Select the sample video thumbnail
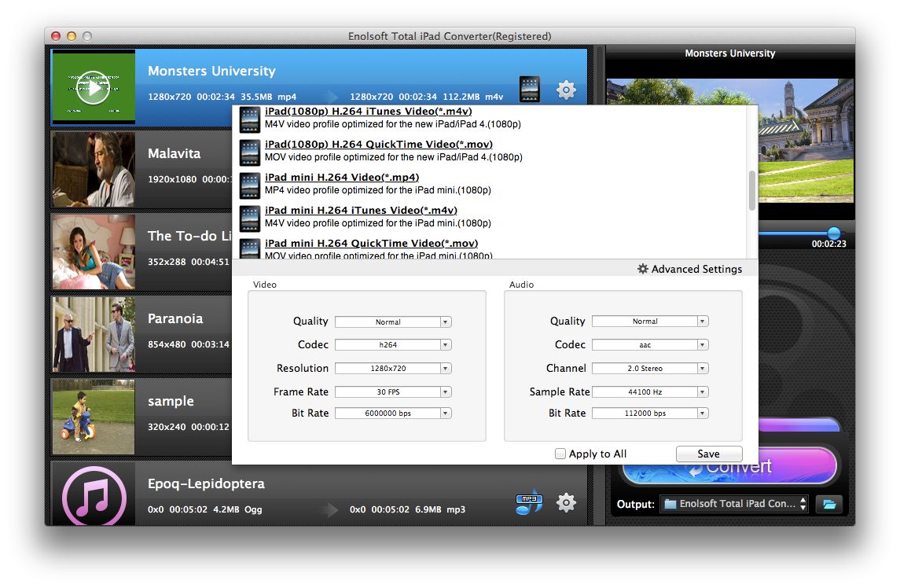 [94, 417]
